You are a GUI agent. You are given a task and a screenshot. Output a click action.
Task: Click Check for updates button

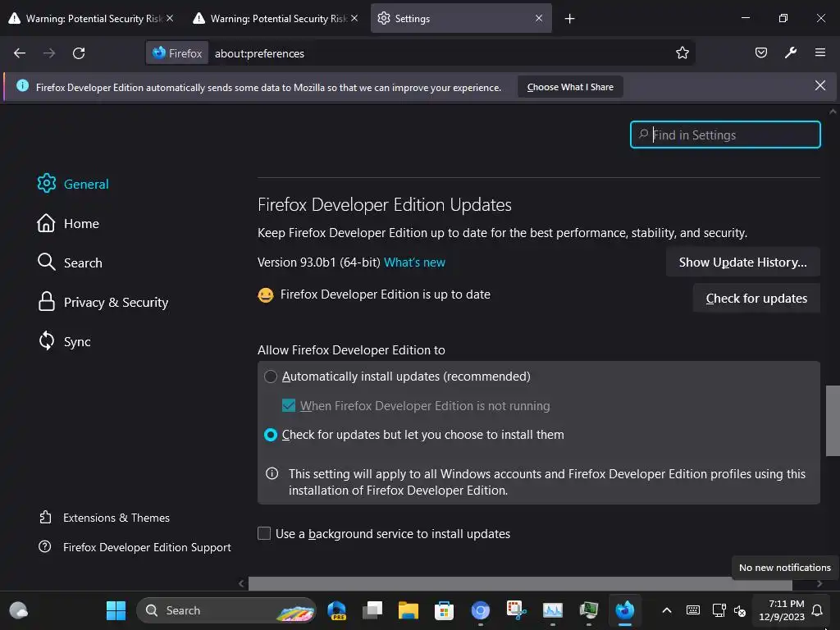[x=756, y=299]
